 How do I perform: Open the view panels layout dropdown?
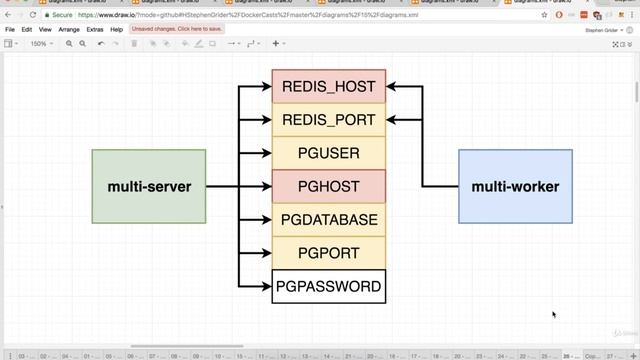11,43
